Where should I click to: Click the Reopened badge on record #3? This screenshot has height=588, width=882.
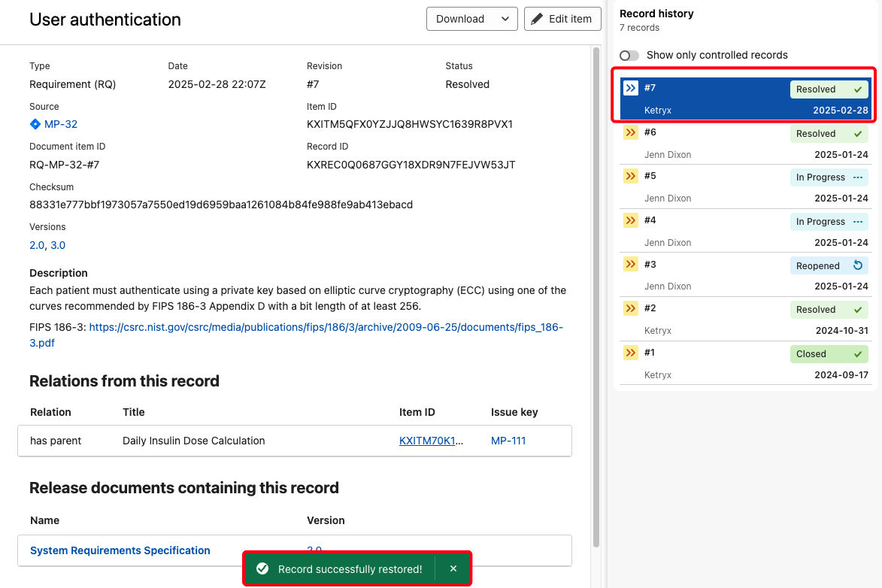[x=829, y=265]
